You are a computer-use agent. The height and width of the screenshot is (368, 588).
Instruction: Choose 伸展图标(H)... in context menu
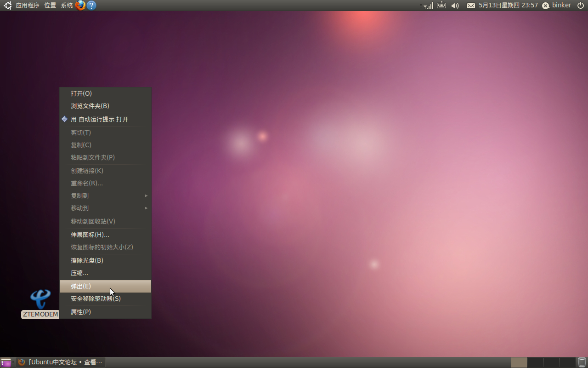pos(105,235)
